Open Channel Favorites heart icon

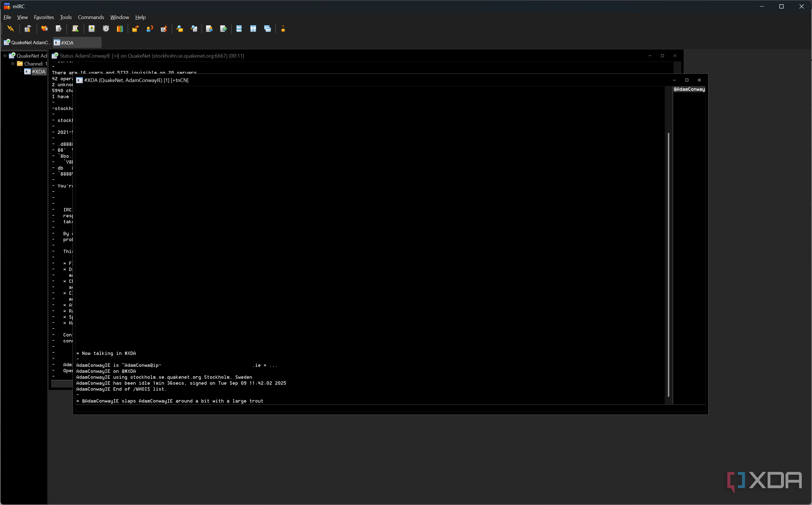[45, 29]
